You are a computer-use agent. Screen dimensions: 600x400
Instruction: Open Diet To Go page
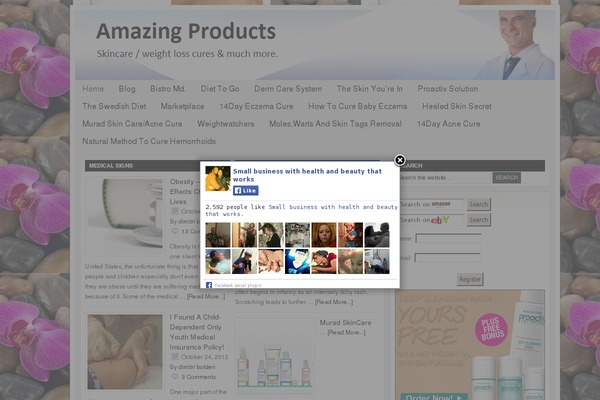220,89
